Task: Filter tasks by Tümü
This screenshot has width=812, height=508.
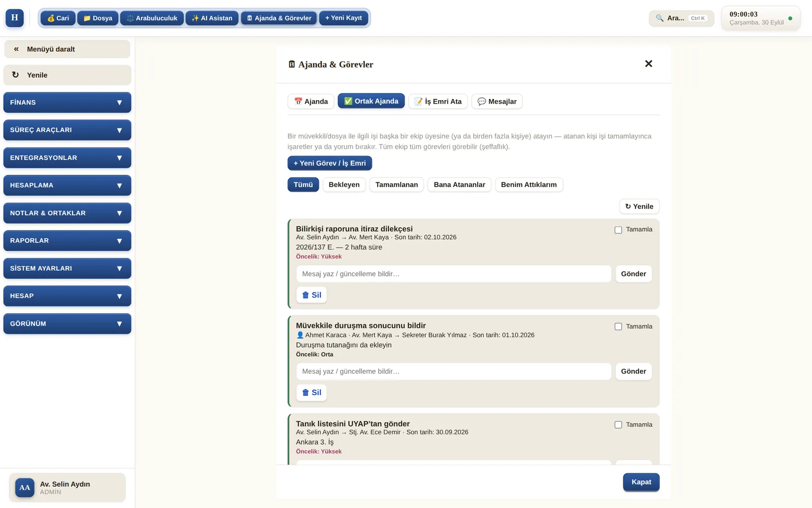Action: click(x=303, y=184)
